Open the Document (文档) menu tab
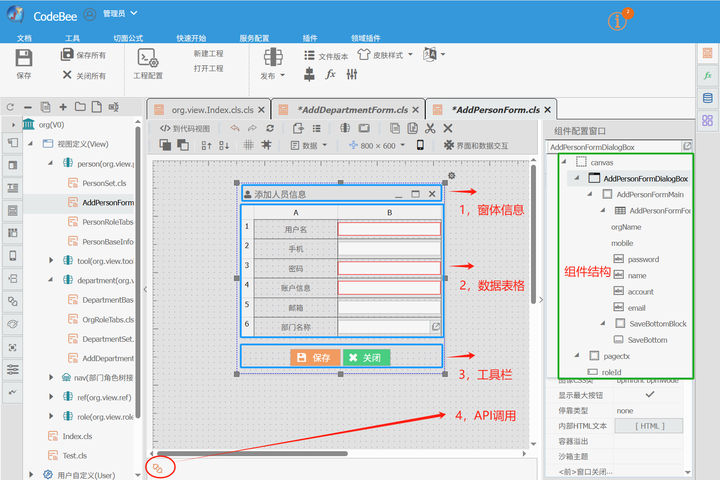The image size is (720, 480). (24, 38)
